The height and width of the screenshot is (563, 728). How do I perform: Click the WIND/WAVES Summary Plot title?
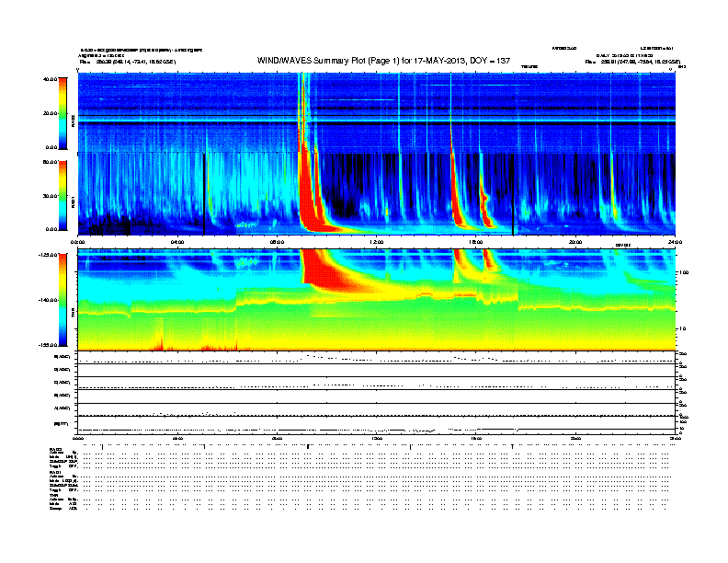click(383, 61)
